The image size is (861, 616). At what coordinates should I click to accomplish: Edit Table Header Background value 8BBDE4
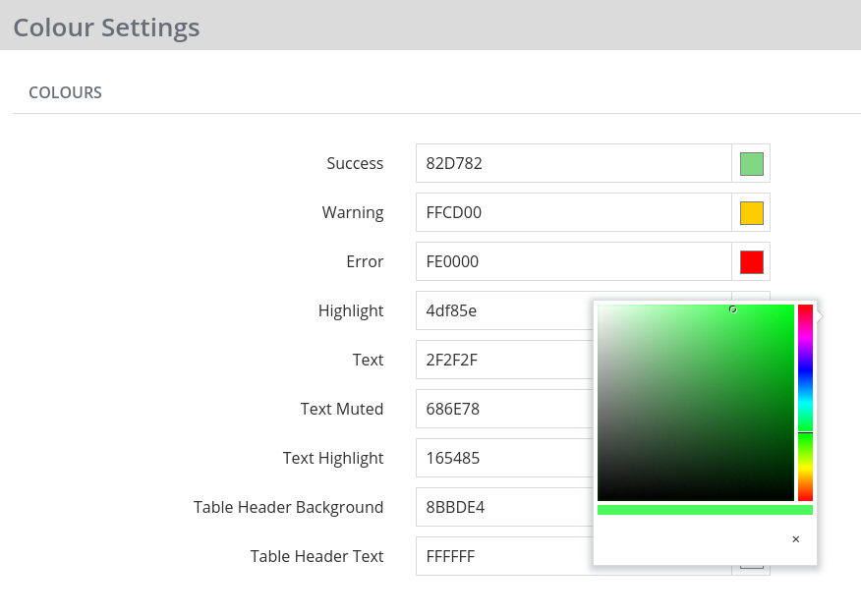point(504,507)
